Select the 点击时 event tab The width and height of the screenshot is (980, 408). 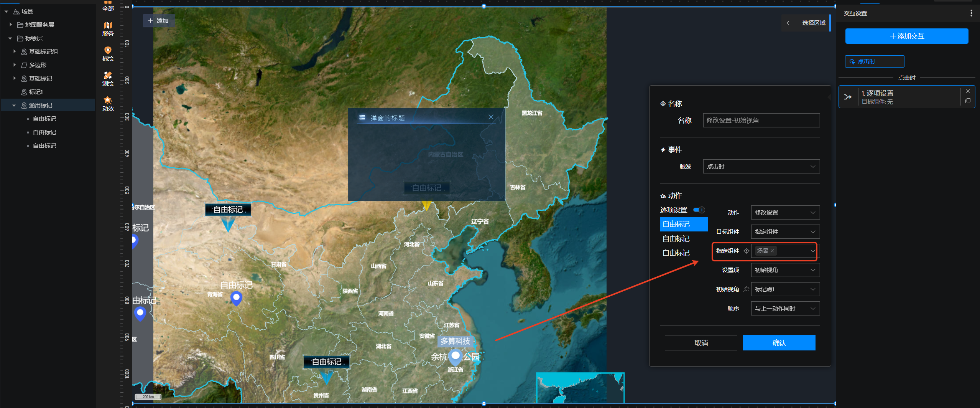874,61
